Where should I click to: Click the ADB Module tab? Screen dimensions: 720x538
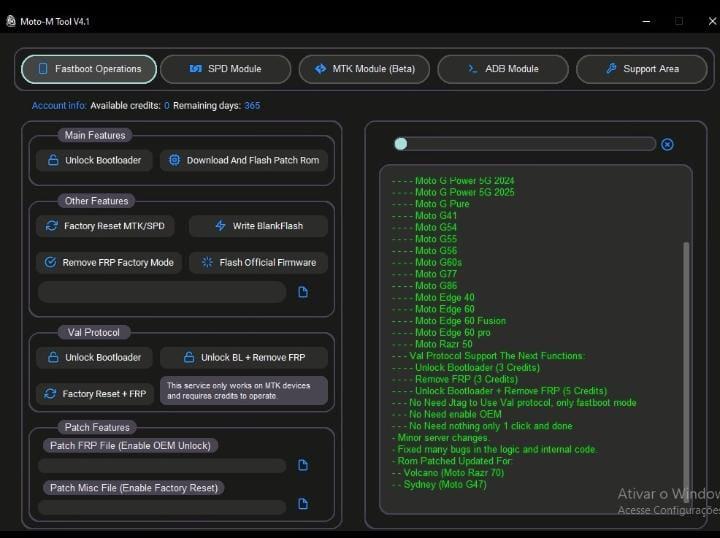click(x=503, y=69)
